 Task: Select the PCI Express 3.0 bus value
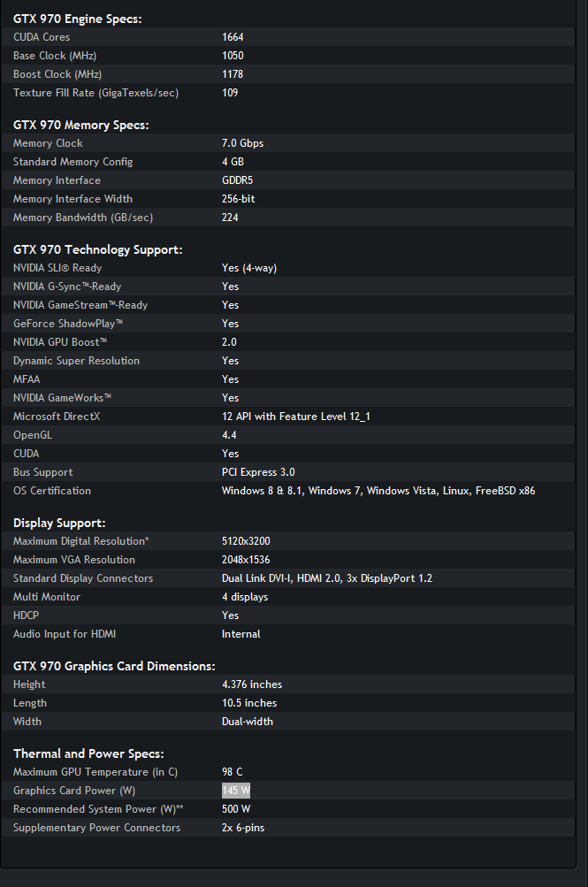pos(258,471)
